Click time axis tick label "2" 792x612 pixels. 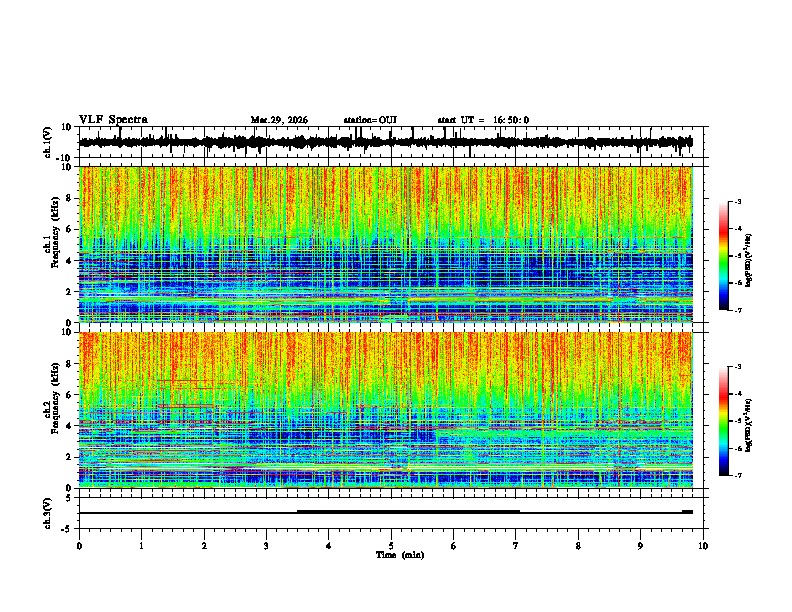[x=204, y=546]
